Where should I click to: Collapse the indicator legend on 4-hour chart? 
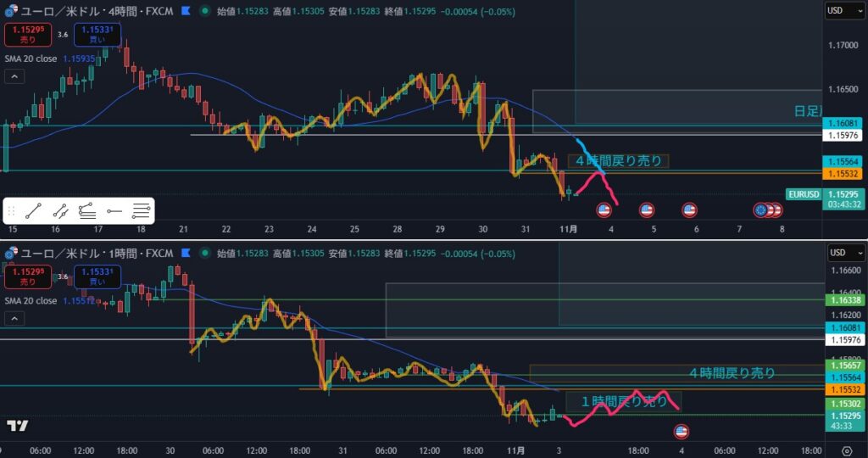pos(14,76)
